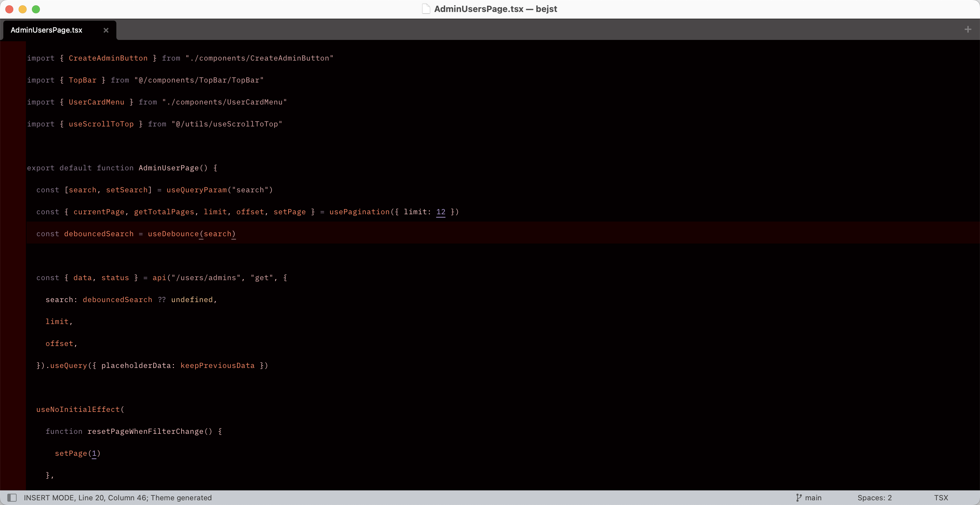Click resetPageWhenFilterChange function name
The width and height of the screenshot is (980, 505).
coord(145,431)
